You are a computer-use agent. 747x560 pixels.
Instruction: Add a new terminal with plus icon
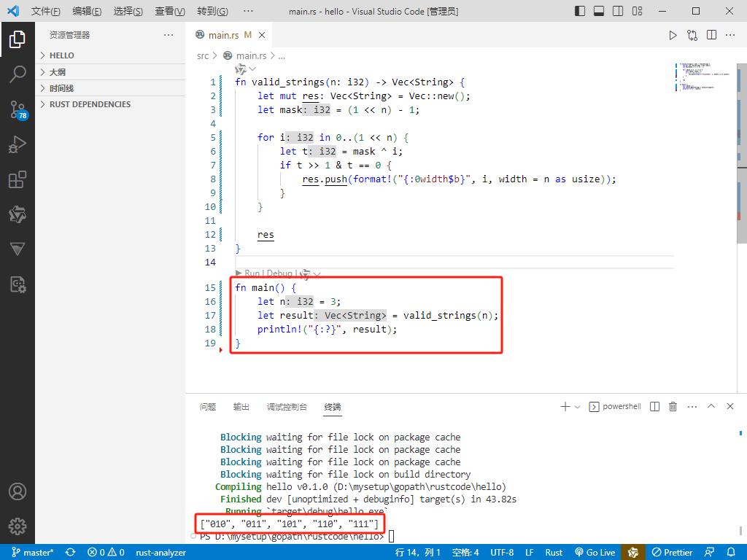point(565,407)
